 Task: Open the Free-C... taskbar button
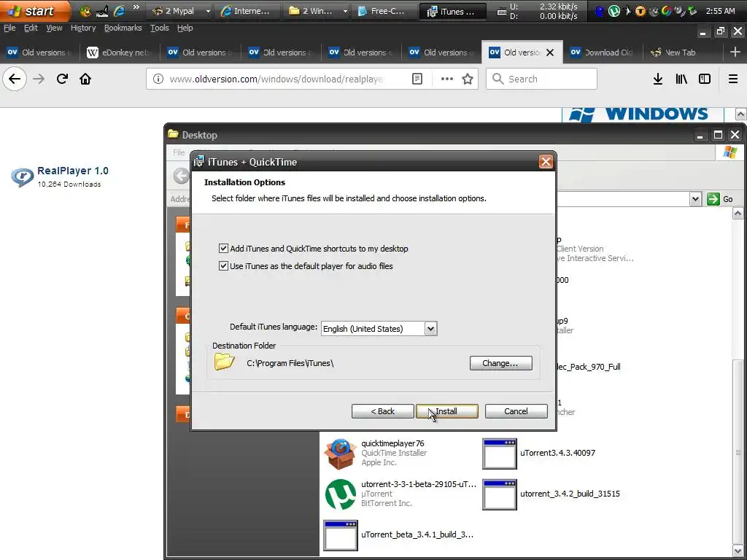pyautogui.click(x=384, y=11)
